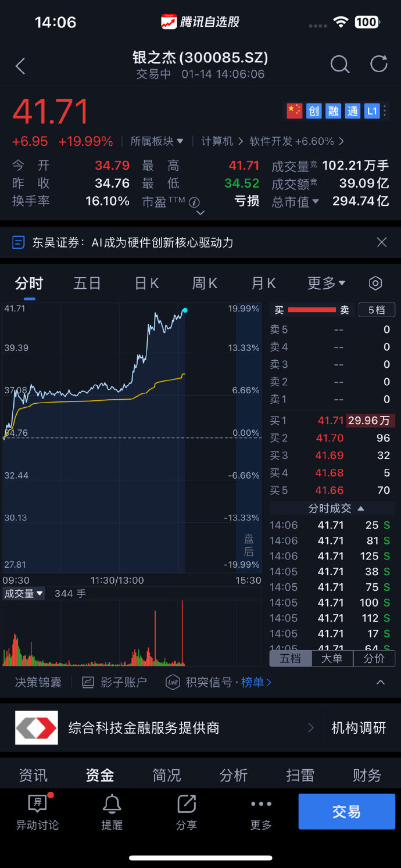Viewport: 401px width, 868px height.
Task: Tap the Lv2 badge next to 积突信号
Action: point(171,682)
